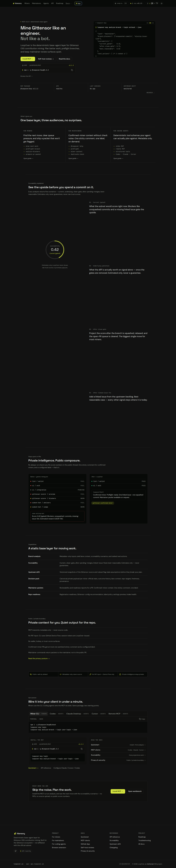The width and height of the screenshot is (176, 868).
Task: Click the green Quickstart link below the install card
Action: click(x=33, y=768)
